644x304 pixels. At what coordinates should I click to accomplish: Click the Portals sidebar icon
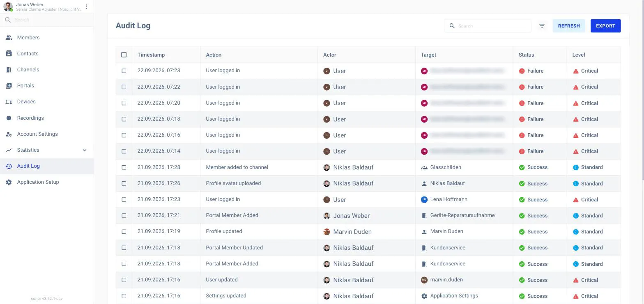[9, 86]
